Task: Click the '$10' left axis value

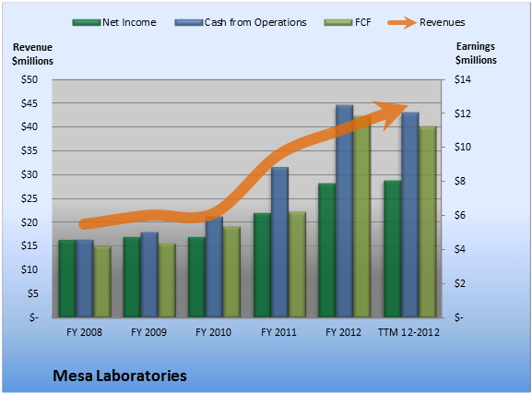Action: pyautogui.click(x=30, y=269)
